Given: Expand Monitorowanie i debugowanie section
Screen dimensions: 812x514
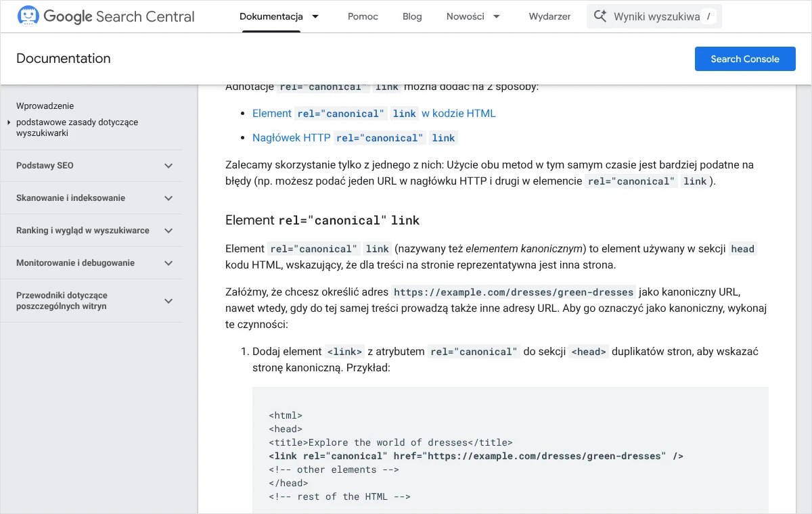Looking at the screenshot, I should (168, 263).
